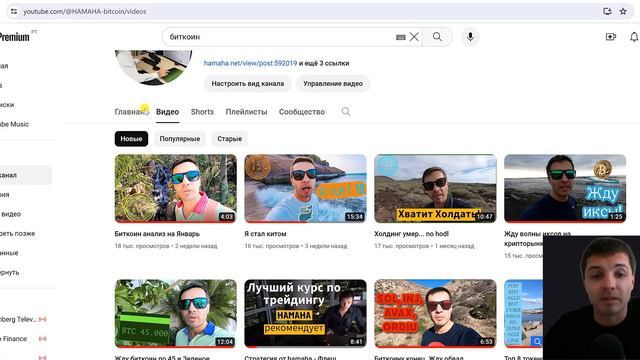Start voice search with the microphone icon

click(x=470, y=37)
